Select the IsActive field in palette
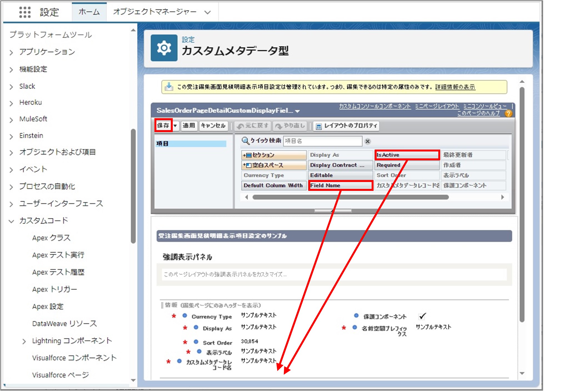The image size is (563, 392). pyautogui.click(x=407, y=155)
